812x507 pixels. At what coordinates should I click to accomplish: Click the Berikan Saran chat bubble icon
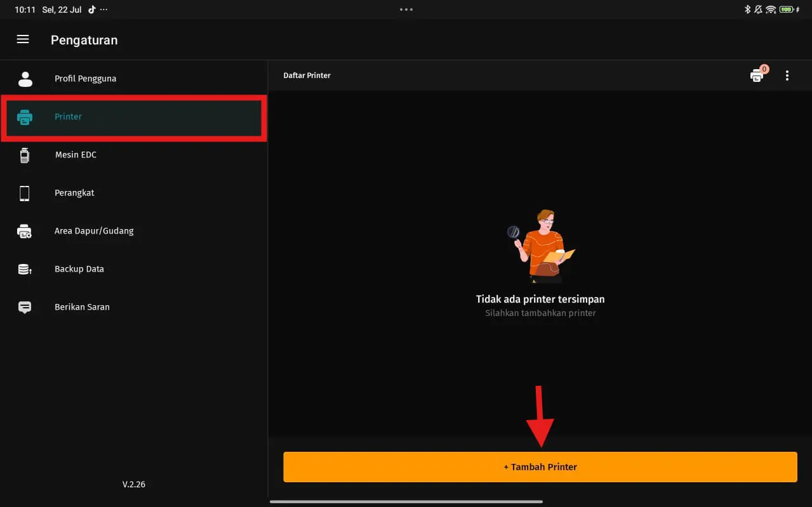tap(25, 307)
